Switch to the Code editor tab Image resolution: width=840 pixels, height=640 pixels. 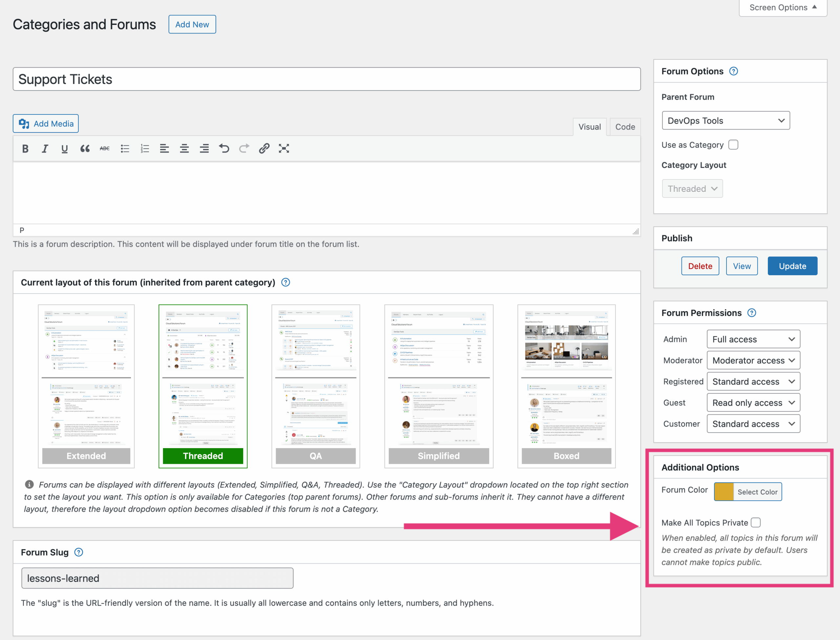pos(625,127)
